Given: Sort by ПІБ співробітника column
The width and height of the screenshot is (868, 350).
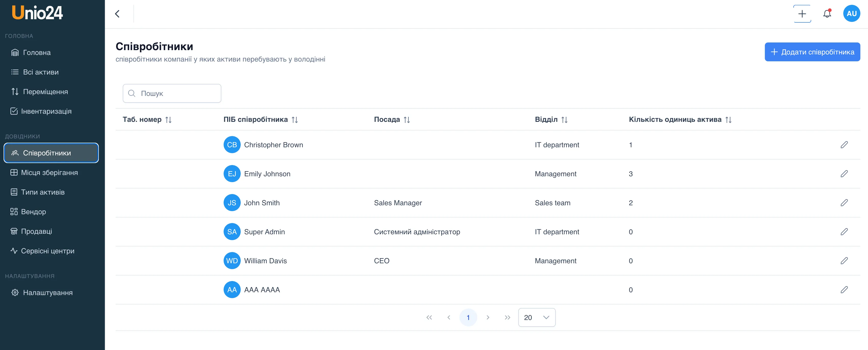Looking at the screenshot, I should [295, 120].
